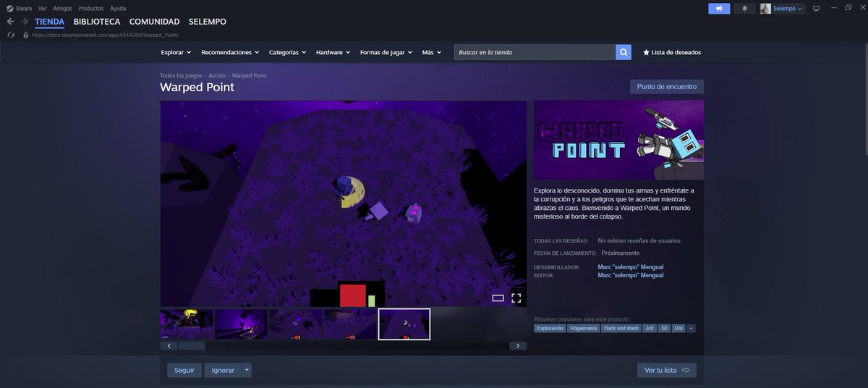868x388 pixels.
Task: Open the Amigos menu
Action: [x=62, y=8]
